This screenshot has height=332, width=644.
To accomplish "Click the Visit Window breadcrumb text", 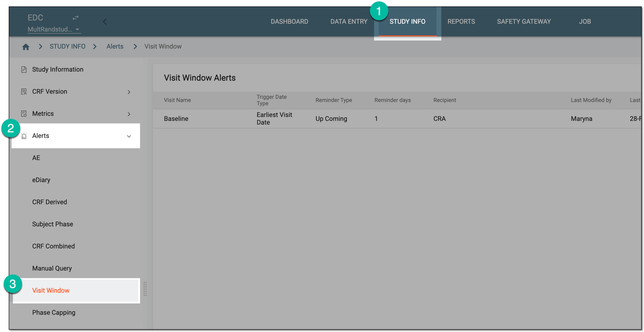I will pos(163,46).
